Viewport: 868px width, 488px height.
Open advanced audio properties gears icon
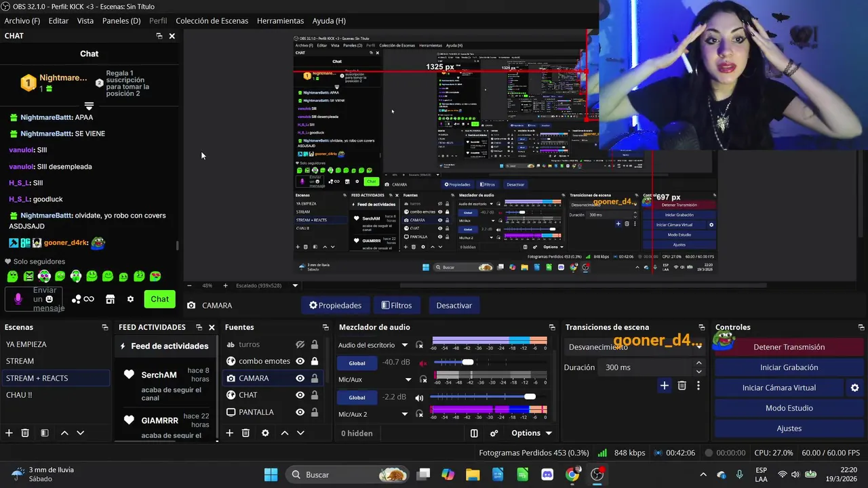[x=494, y=433]
